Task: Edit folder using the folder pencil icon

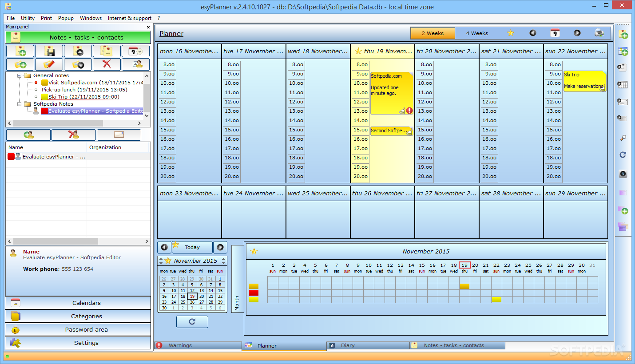Action: point(49,64)
